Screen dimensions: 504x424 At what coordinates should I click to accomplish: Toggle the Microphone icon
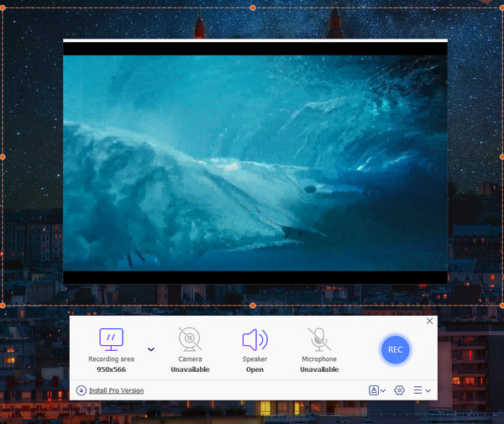click(x=319, y=339)
